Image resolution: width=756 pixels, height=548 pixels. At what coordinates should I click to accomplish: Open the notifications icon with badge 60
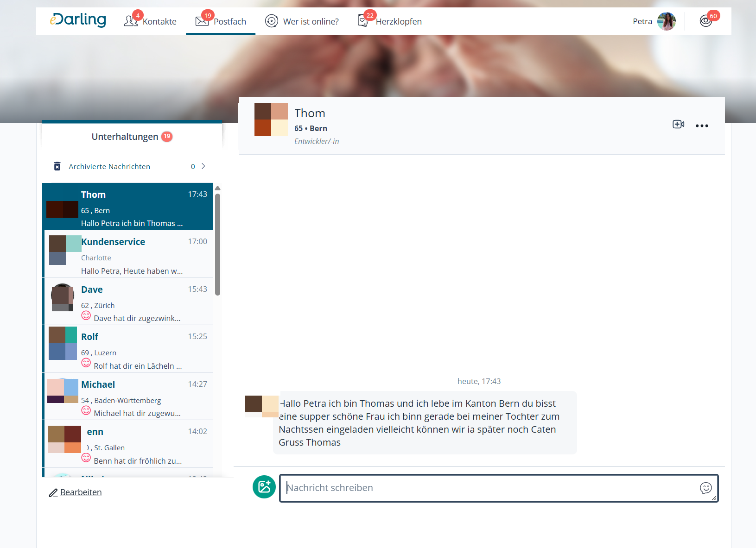(706, 21)
